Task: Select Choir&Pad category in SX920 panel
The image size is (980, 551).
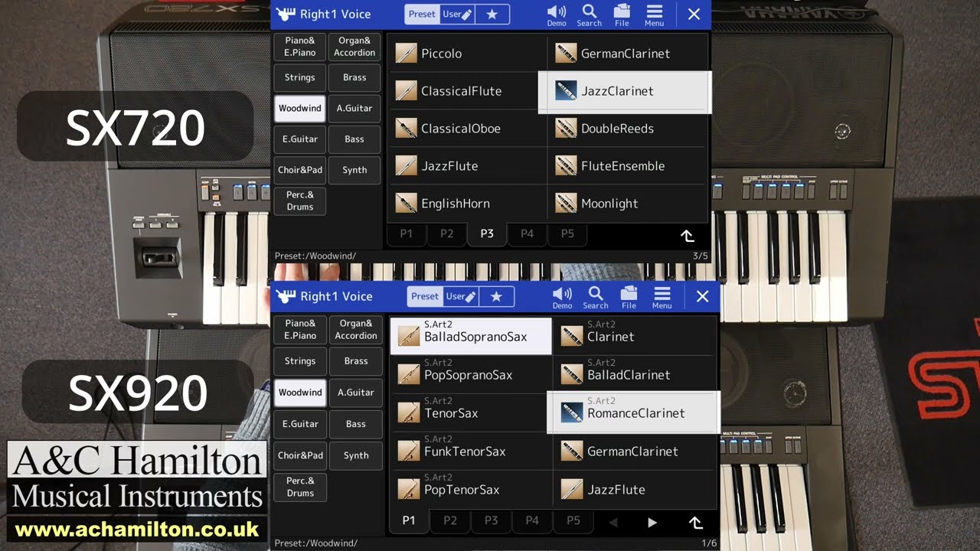Action: (x=300, y=455)
